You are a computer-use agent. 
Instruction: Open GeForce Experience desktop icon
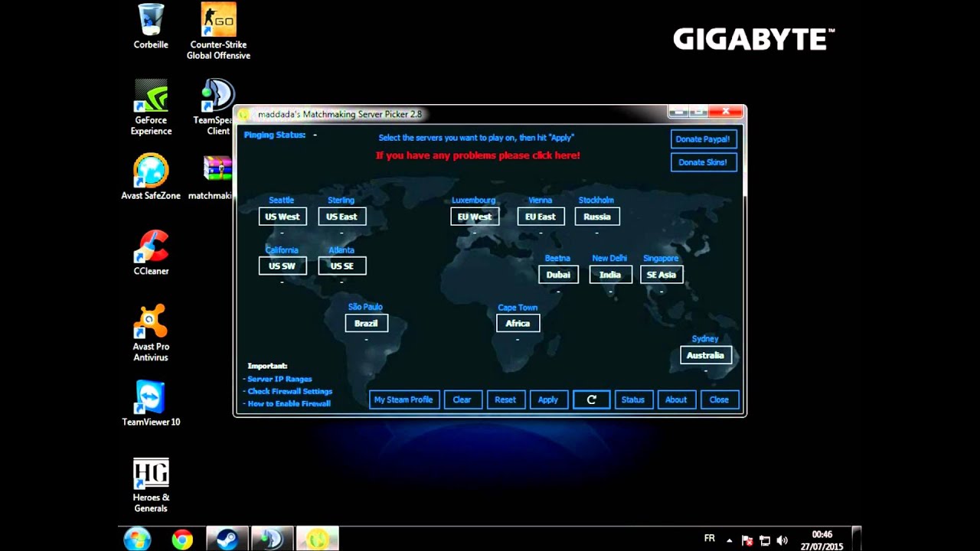point(151,107)
